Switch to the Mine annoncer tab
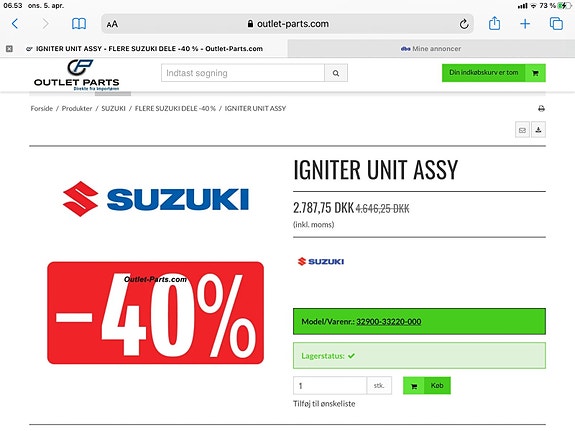Viewport: 575px width, 431px height. pyautogui.click(x=431, y=49)
